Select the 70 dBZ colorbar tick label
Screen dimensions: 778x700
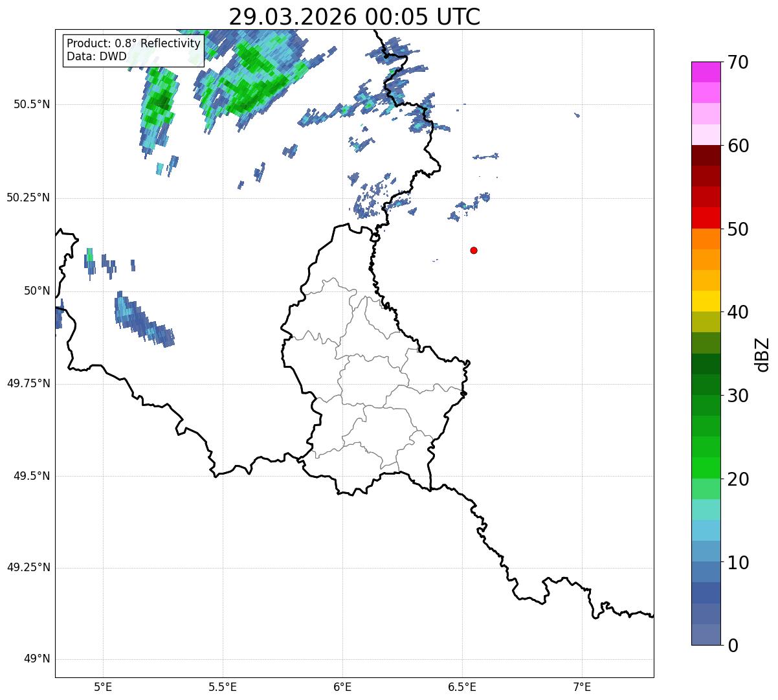(738, 62)
